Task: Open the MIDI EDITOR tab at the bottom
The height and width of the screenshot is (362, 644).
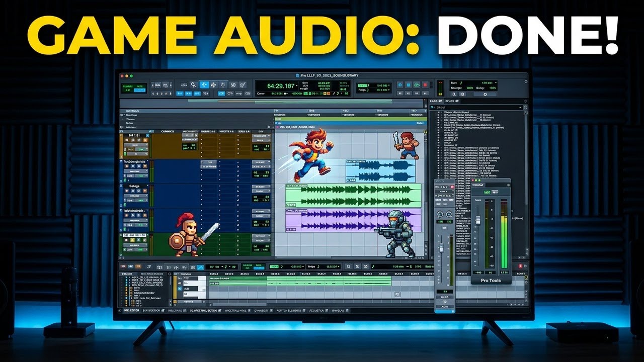Action: click(x=131, y=310)
